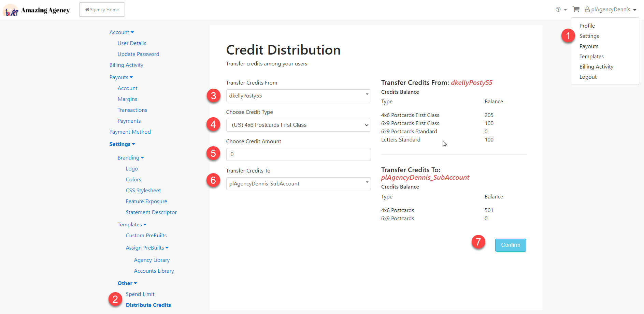Open Feature Exposure under Branding

click(x=146, y=201)
